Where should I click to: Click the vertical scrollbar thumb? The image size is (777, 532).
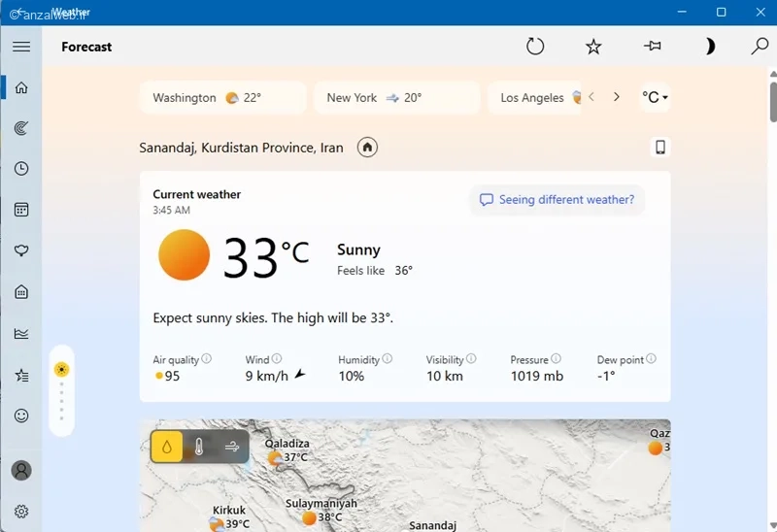tap(773, 102)
